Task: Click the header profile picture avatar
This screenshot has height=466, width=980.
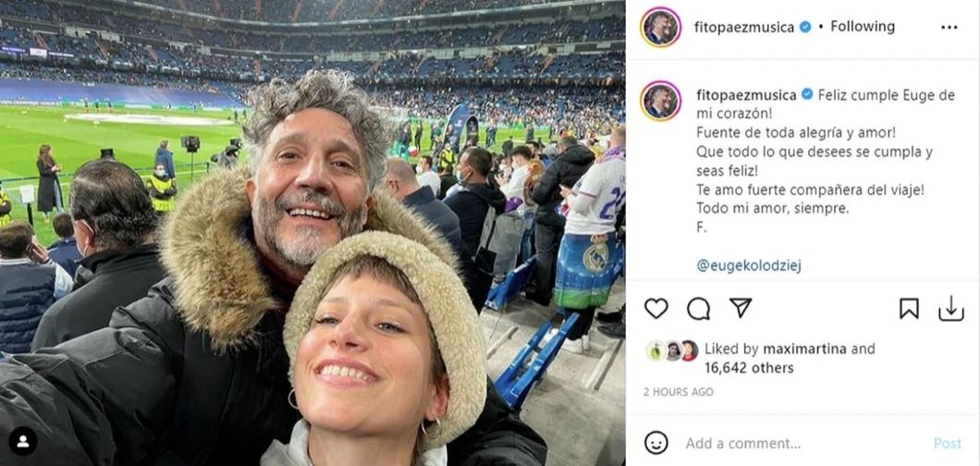Action: [x=661, y=27]
